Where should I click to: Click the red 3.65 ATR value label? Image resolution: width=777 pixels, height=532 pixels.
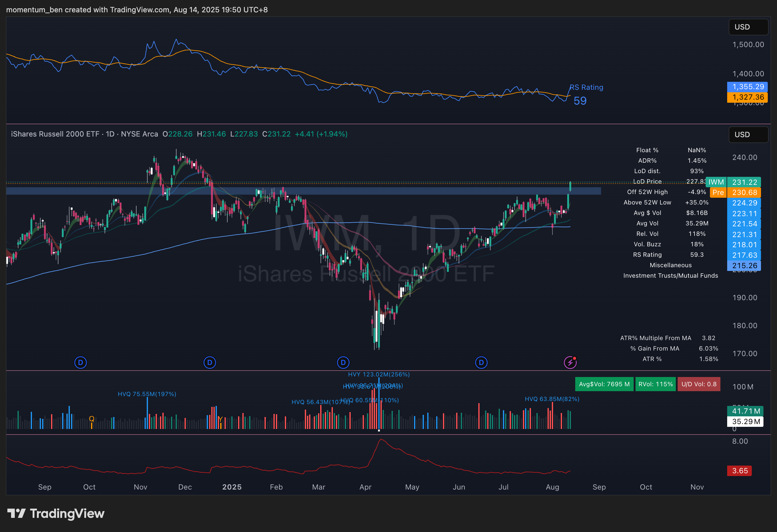tap(739, 470)
